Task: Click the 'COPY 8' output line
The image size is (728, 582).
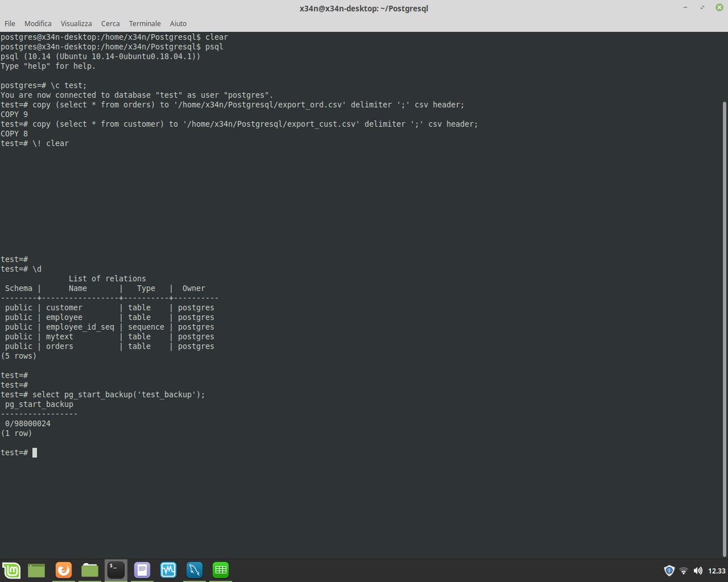Action: [x=15, y=133]
